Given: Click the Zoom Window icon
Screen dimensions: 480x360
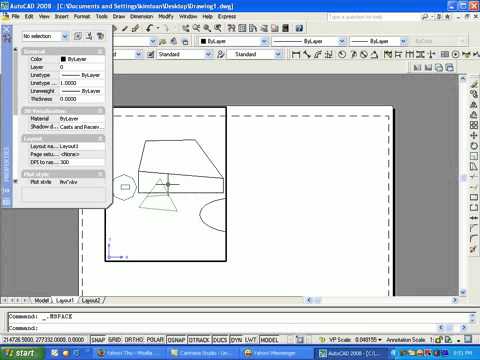Looking at the screenshot, I should [207, 28].
